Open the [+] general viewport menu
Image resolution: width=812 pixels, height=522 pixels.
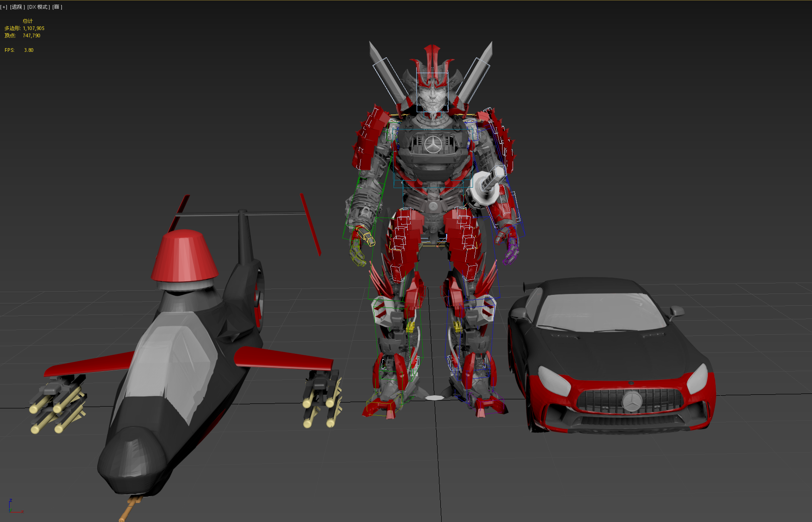(4, 7)
